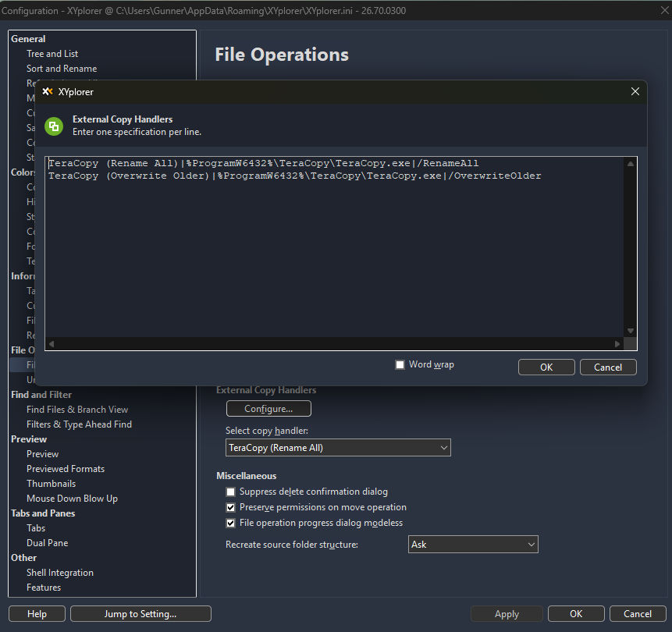Click the XYplorer logo icon in dialog title

click(x=48, y=91)
